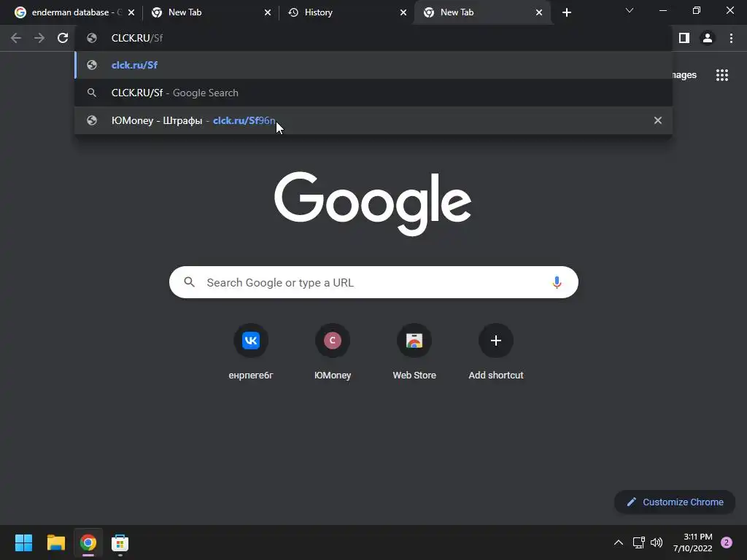Open the VK shortcut енрпегебг
The image size is (747, 560).
(x=251, y=351)
